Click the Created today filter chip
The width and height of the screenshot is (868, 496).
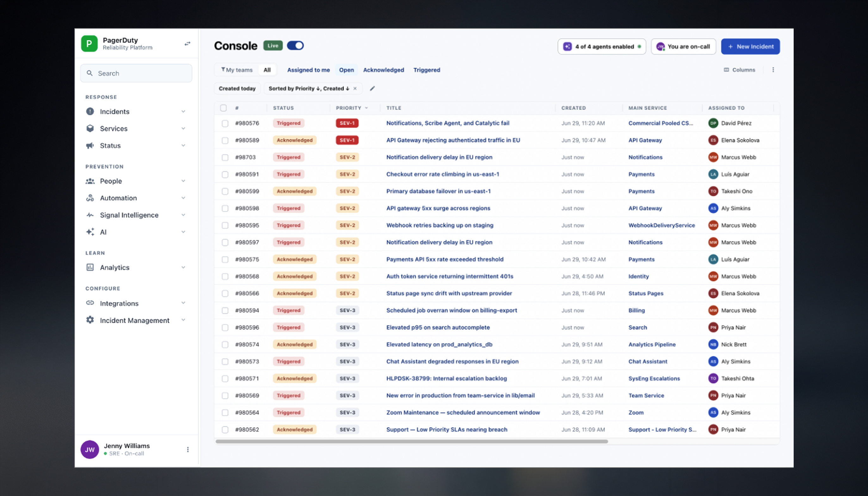[x=237, y=89]
